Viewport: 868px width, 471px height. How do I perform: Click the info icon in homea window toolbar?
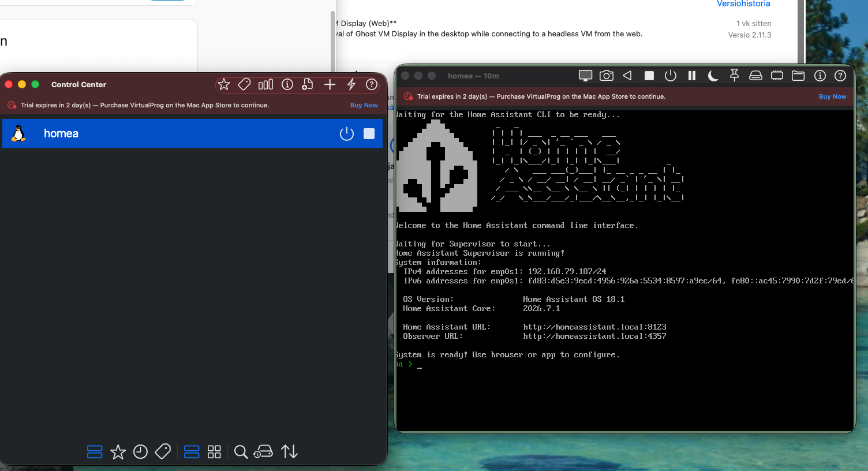tap(820, 76)
